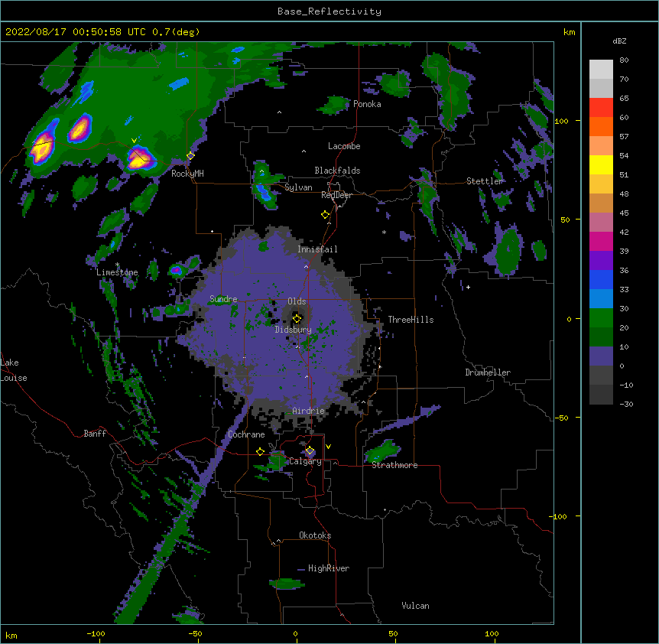Select the yellow diamond marker below RedDeer label
This screenshot has height=644, width=659.
(x=326, y=215)
